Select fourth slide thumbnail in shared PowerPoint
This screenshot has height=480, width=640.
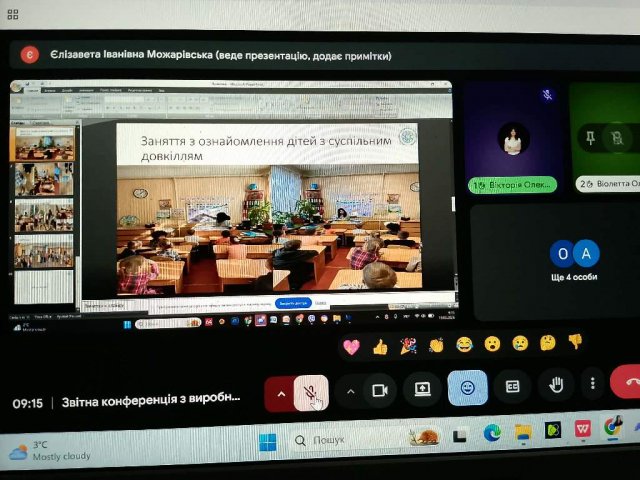coord(44,251)
